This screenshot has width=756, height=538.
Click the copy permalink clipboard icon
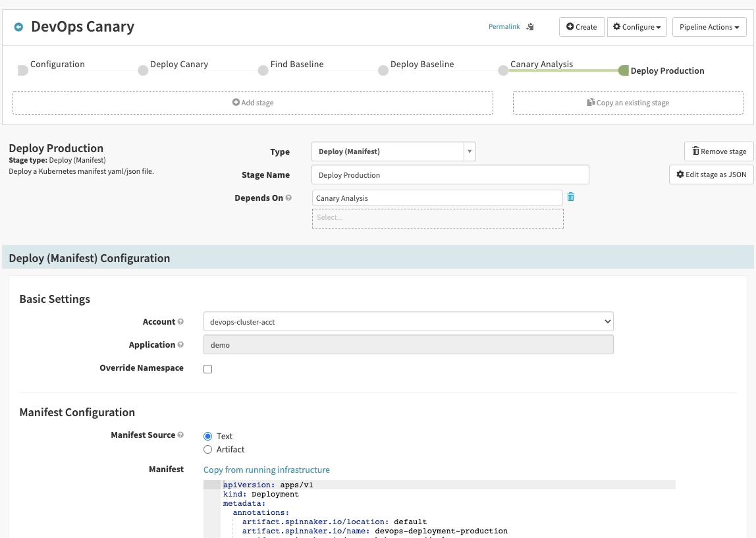click(530, 27)
